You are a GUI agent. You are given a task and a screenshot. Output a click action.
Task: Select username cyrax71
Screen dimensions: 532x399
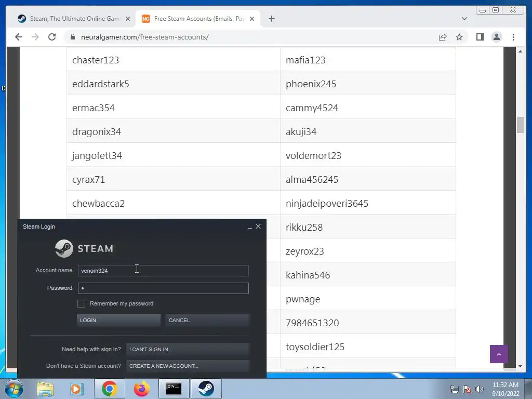pyautogui.click(x=88, y=179)
